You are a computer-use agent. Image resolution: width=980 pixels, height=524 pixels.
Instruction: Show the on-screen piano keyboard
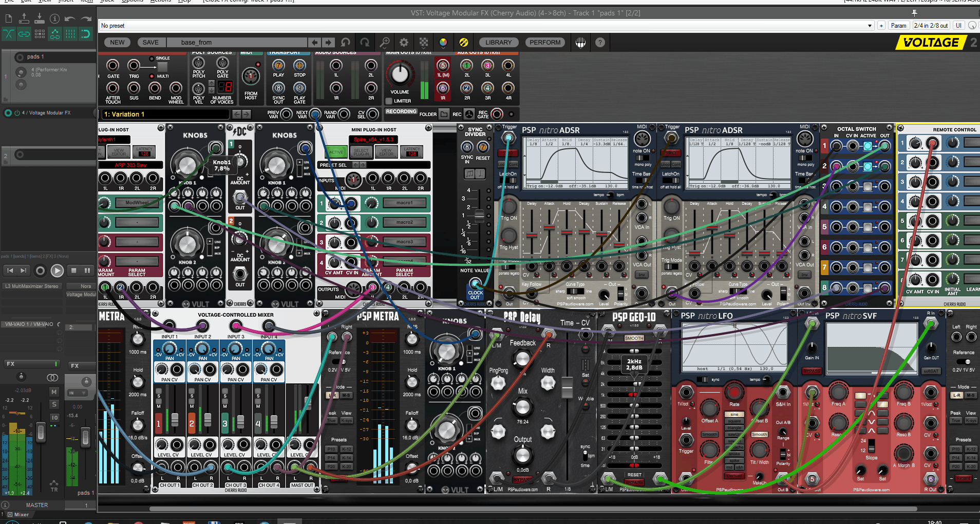pyautogui.click(x=580, y=43)
